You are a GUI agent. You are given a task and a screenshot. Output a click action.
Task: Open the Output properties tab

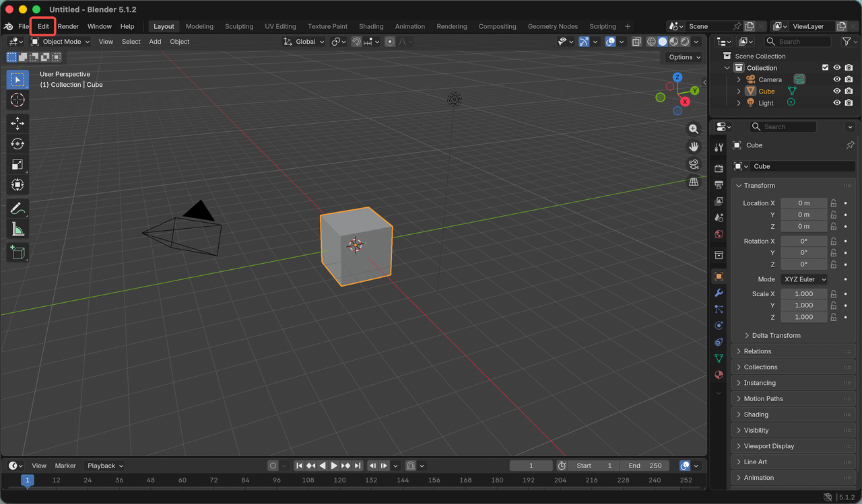tap(719, 184)
